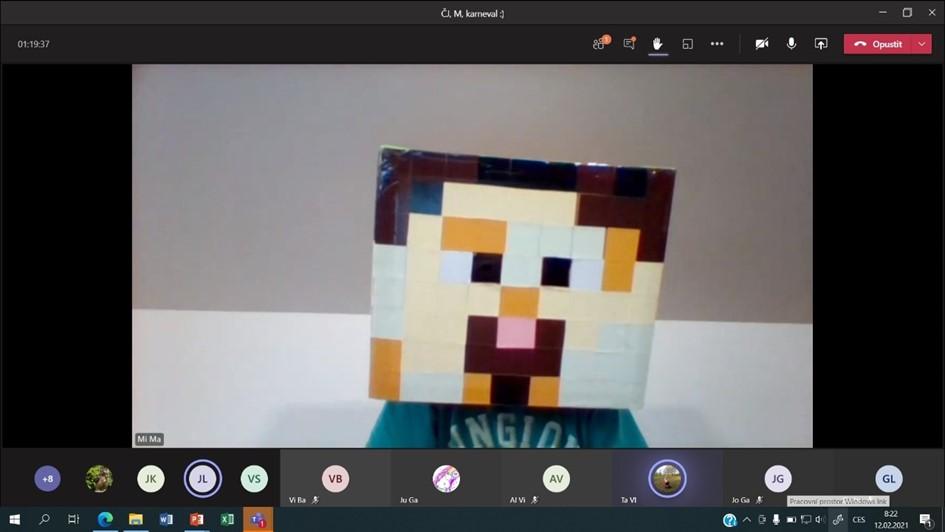
Task: Share content from the meeting toolbar
Action: [x=821, y=43]
